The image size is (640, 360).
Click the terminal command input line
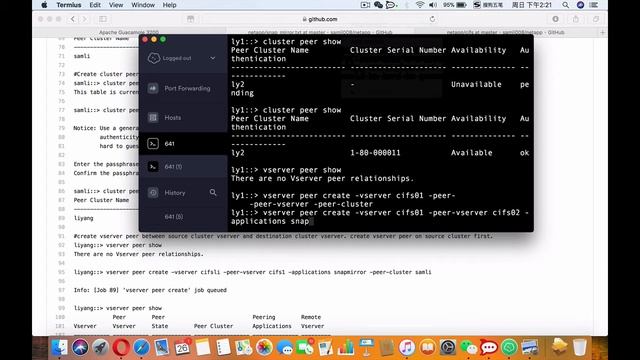380,217
